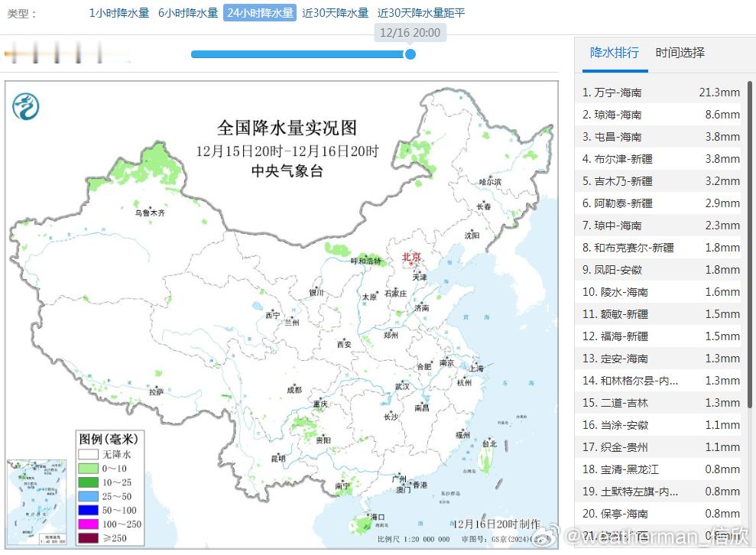Select ranking entry 布尔津-新疆
This screenshot has width=756, height=555.
[x=657, y=158]
